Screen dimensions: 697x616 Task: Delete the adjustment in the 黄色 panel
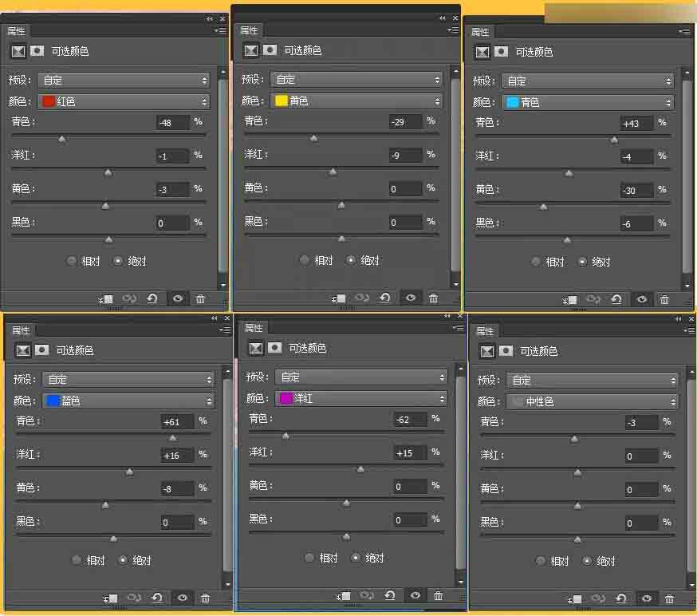tap(433, 298)
